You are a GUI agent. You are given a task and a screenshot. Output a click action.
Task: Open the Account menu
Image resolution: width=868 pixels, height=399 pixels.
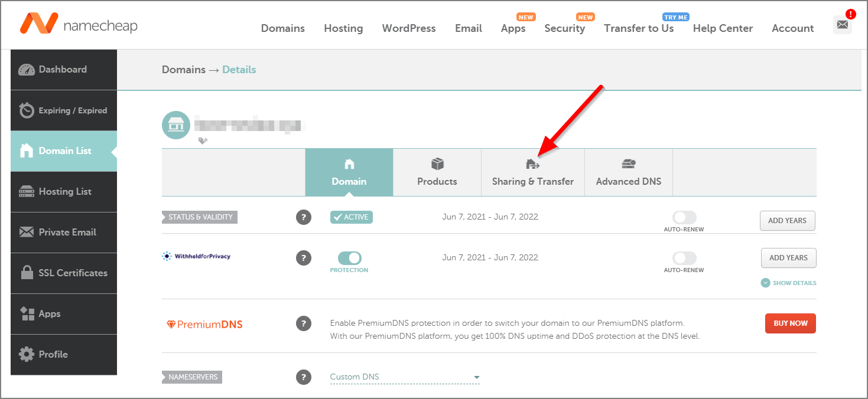click(792, 28)
